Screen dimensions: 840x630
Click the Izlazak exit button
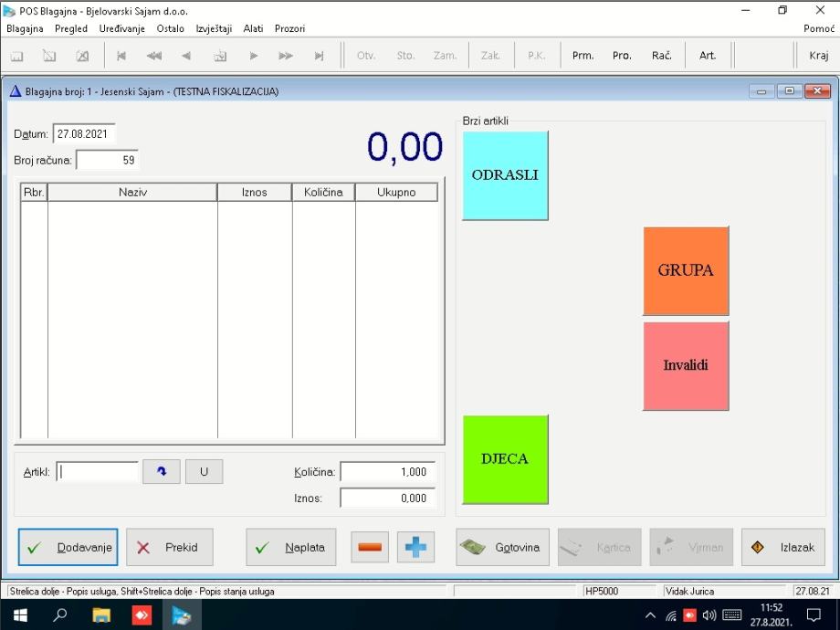(783, 547)
